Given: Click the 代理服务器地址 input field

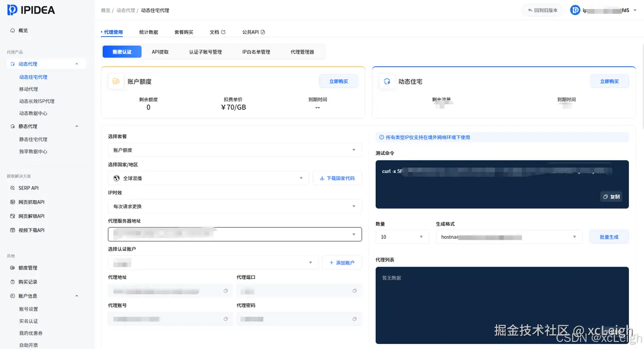Looking at the screenshot, I should coord(234,234).
